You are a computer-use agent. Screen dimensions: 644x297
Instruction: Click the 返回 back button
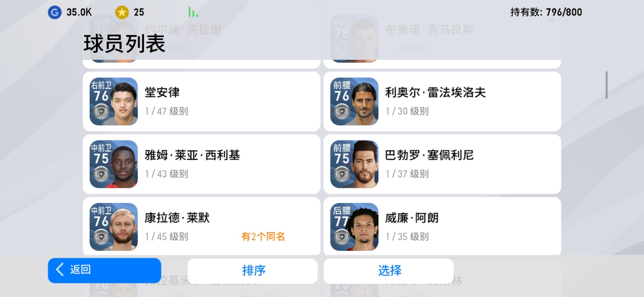pos(105,270)
